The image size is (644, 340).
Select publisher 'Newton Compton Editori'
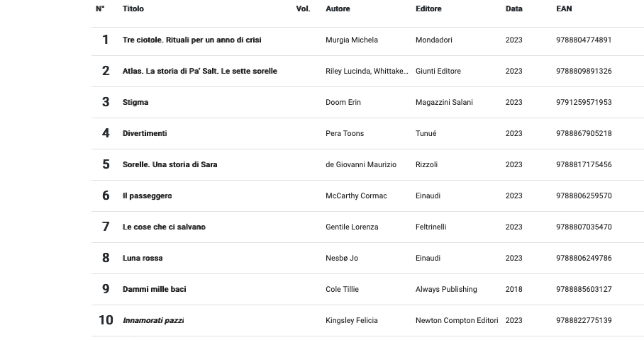click(x=457, y=321)
